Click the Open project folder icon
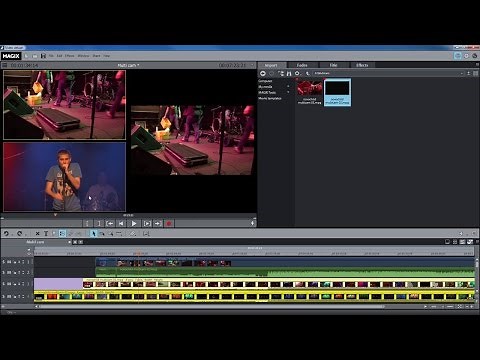 coord(35,56)
